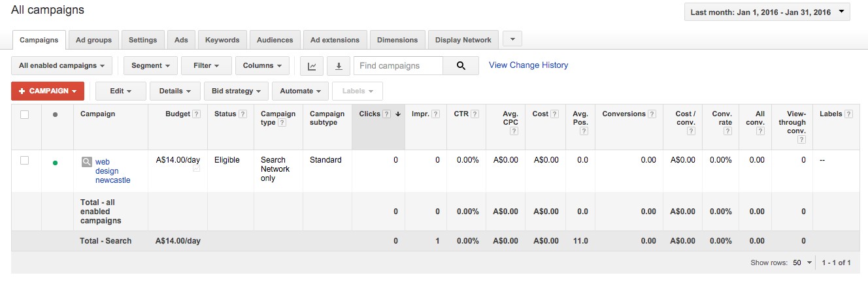The width and height of the screenshot is (868, 288).
Task: Toggle the select-all campaigns checkbox
Action: pyautogui.click(x=25, y=114)
